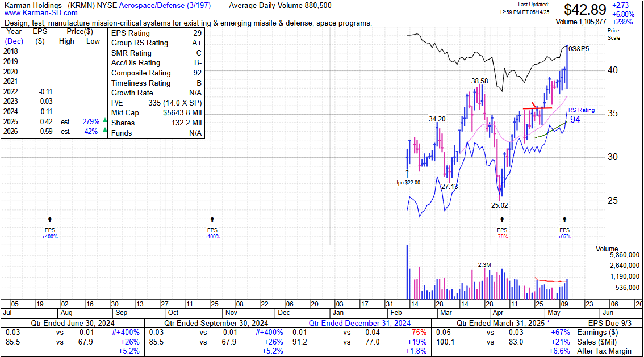Select the EPS -75% arrow marker
The height and width of the screenshot is (357, 644).
tap(502, 220)
